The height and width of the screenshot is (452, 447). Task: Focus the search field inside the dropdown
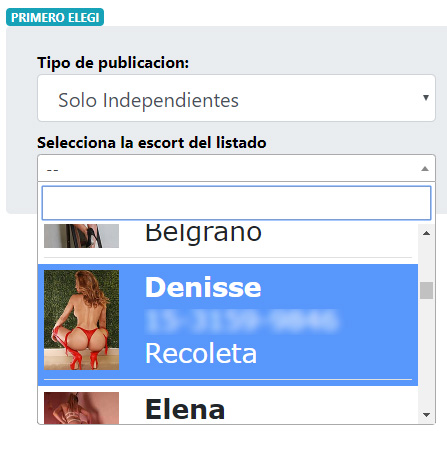click(236, 203)
